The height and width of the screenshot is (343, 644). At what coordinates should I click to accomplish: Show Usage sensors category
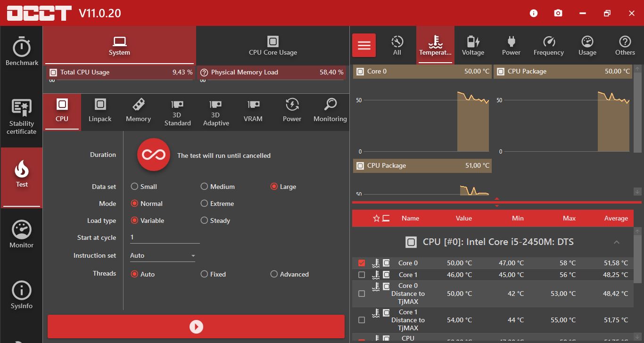[x=587, y=45]
